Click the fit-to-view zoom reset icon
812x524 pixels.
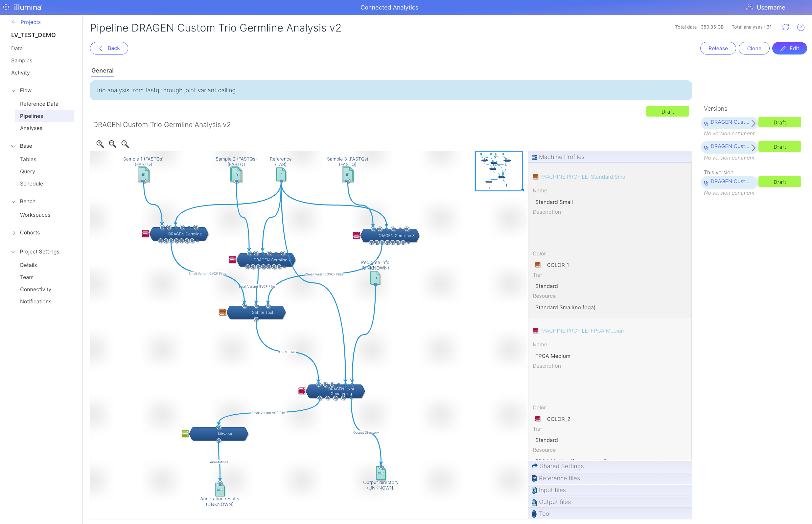[125, 144]
